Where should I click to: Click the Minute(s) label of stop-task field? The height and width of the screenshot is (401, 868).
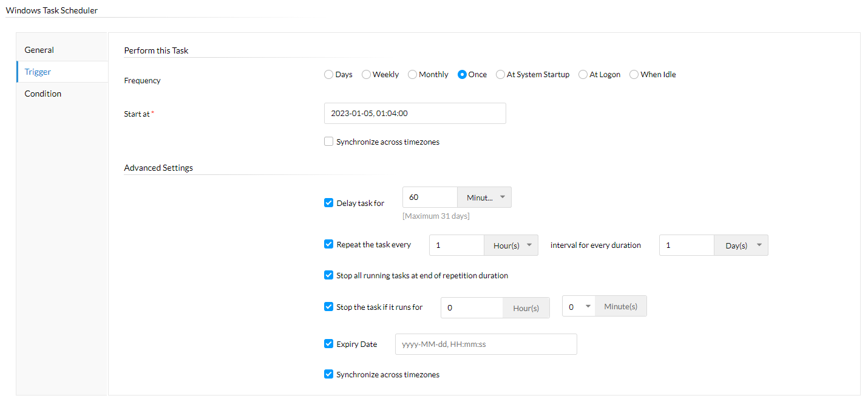621,306
